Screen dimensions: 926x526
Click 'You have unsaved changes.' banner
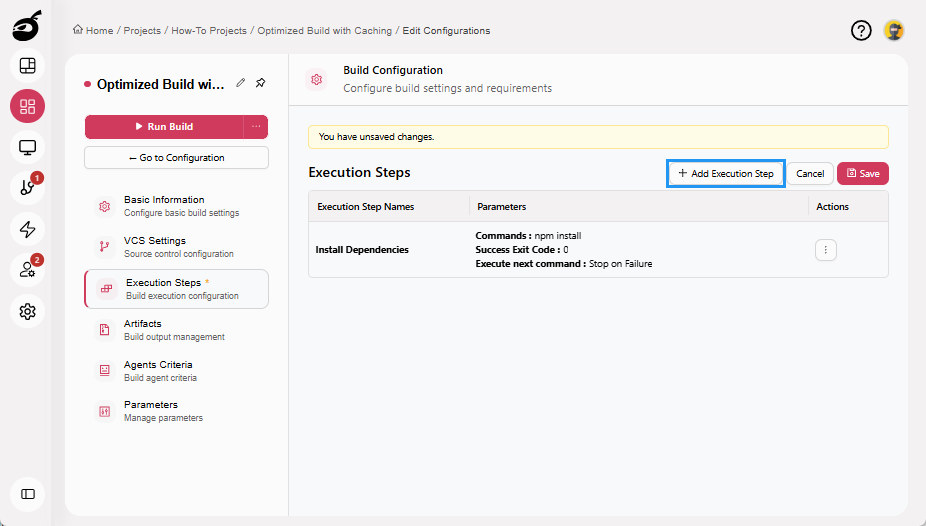[x=598, y=137]
